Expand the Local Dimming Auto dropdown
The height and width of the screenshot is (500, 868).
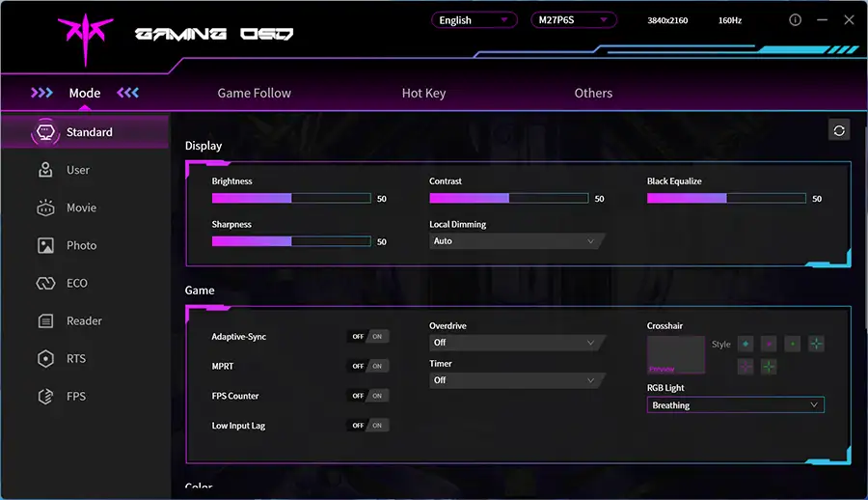(x=517, y=241)
